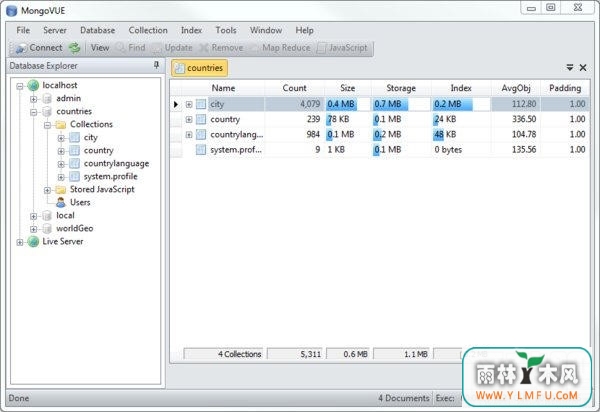
Task: Sort by the AvgObj column header
Action: click(516, 88)
